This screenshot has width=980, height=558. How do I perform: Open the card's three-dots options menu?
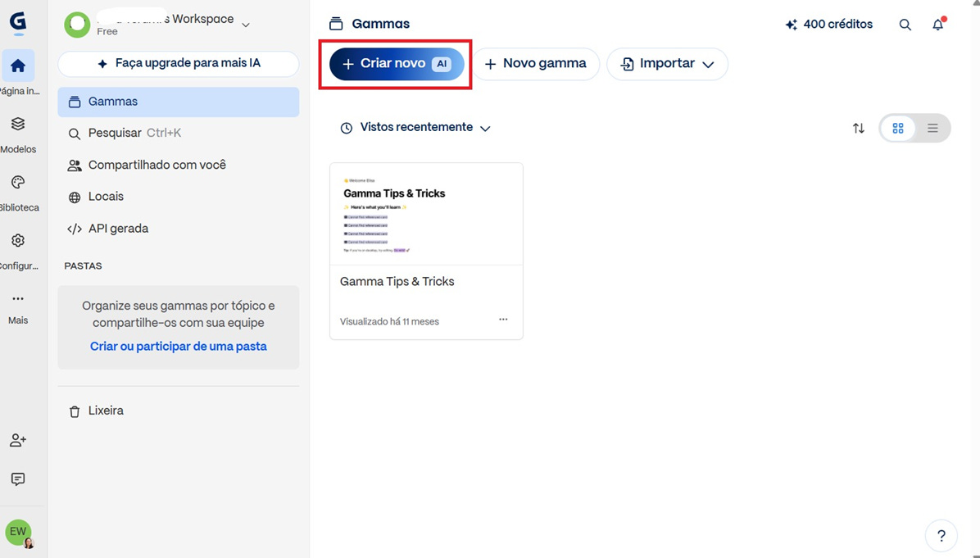point(503,320)
